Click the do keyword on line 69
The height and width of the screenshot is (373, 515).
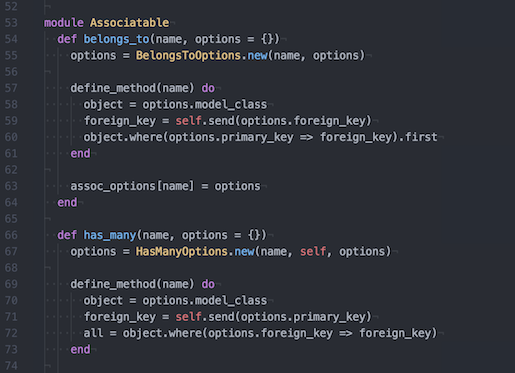click(208, 284)
